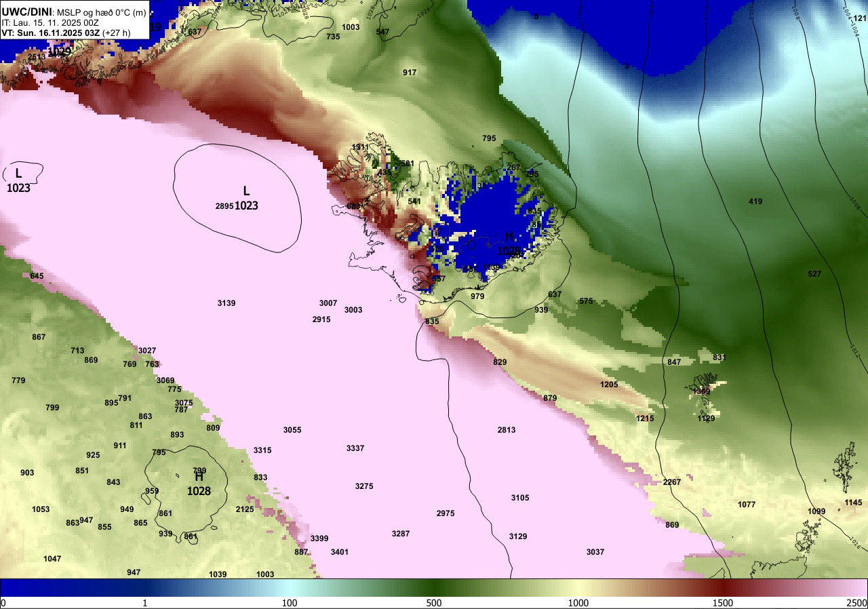Click the height value 419
Screen dimensions: 868x609
pos(755,201)
